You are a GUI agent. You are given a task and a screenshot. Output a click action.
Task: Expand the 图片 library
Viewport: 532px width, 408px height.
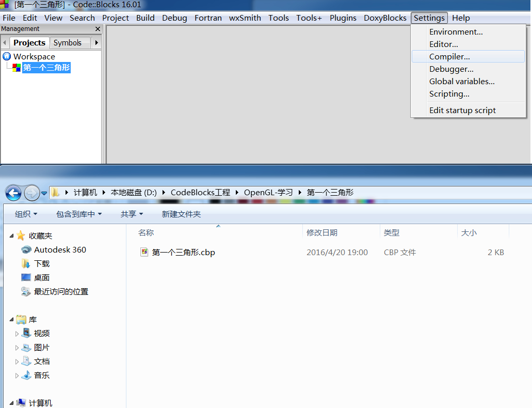click(17, 348)
